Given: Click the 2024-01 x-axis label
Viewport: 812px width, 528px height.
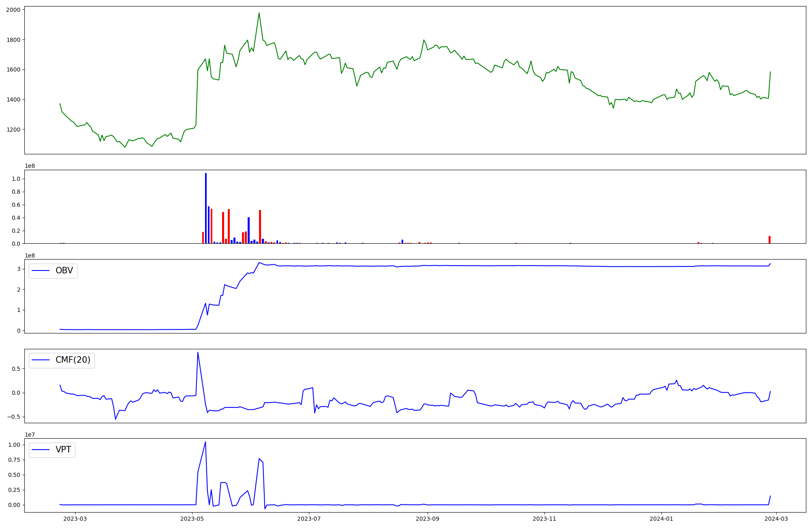Looking at the screenshot, I should [x=661, y=519].
